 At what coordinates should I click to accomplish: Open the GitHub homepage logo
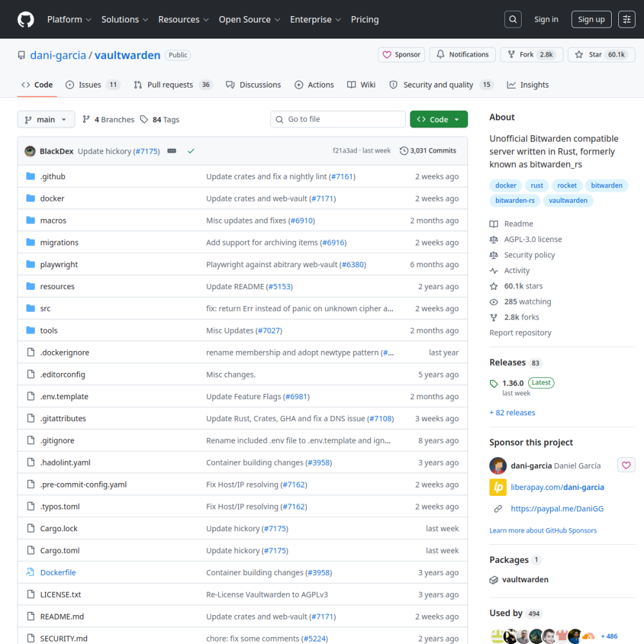pyautogui.click(x=26, y=19)
